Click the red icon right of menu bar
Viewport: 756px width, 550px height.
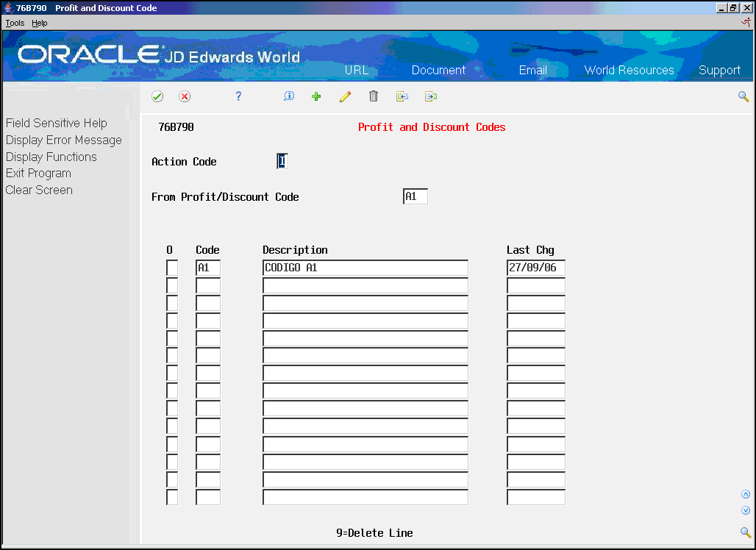click(746, 23)
